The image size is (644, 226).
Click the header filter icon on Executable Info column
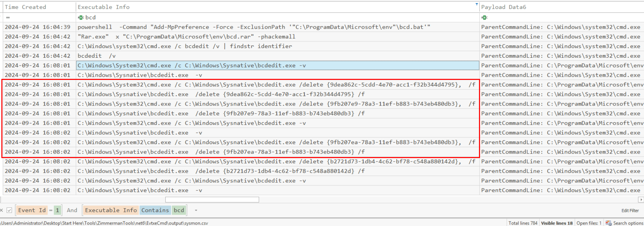point(477,4)
